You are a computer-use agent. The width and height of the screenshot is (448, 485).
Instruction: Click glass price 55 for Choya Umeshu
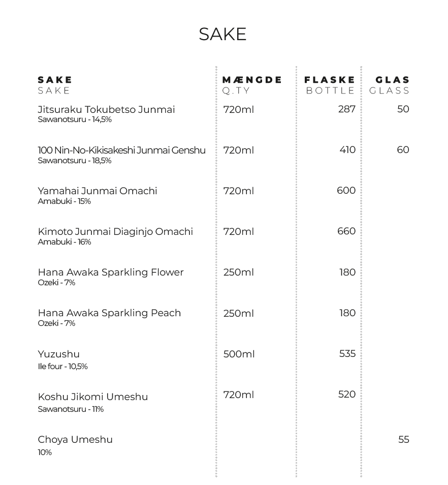coord(403,440)
